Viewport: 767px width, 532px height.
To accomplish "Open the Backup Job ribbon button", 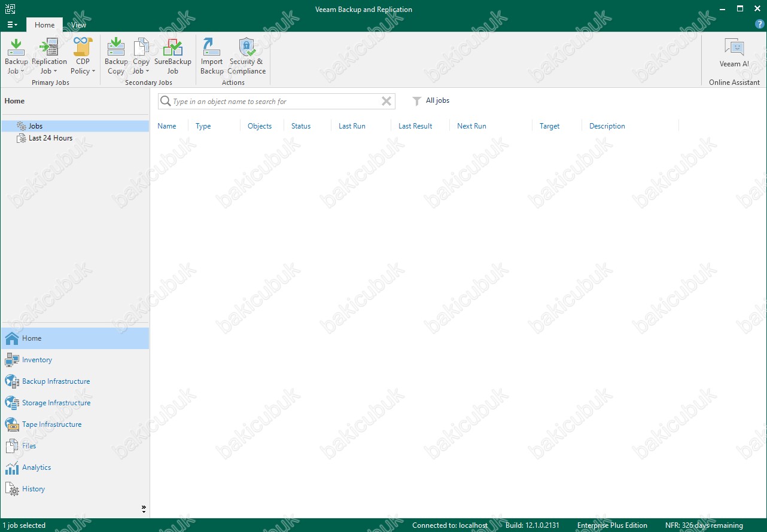I will pos(16,56).
